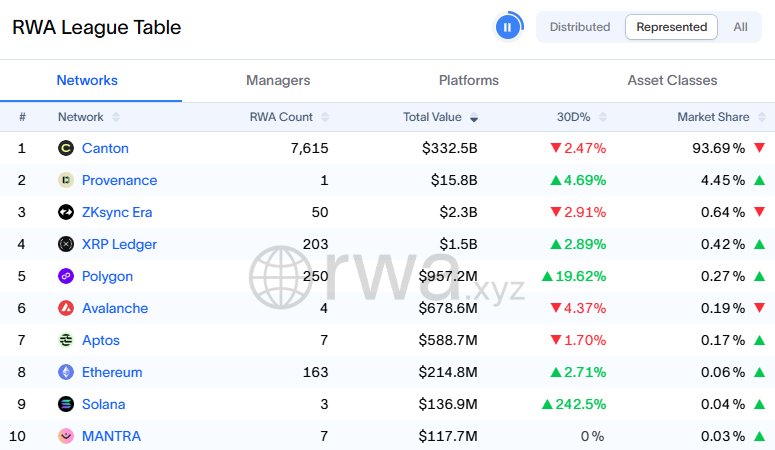The image size is (775, 450).
Task: Click the ZKsync Era logo icon
Action: click(x=66, y=212)
